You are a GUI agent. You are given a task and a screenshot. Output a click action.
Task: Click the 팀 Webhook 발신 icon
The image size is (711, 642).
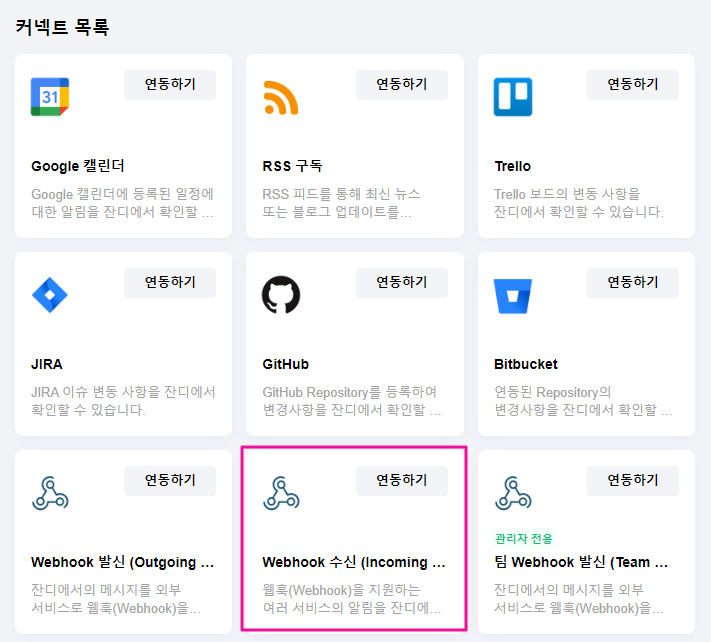(513, 493)
